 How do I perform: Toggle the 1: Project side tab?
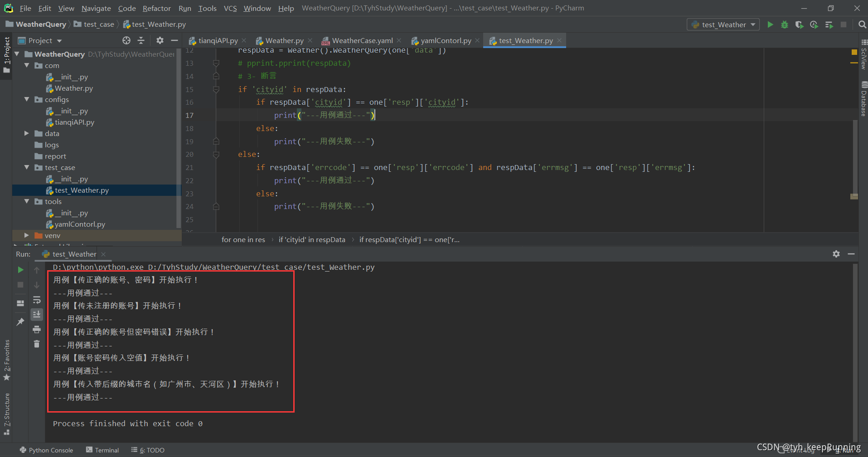pos(6,55)
